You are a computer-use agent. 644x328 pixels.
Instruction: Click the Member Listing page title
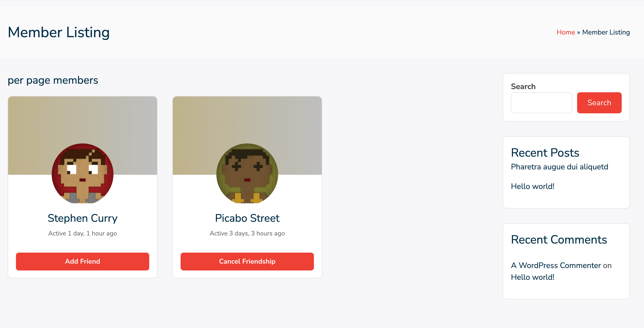coord(59,32)
